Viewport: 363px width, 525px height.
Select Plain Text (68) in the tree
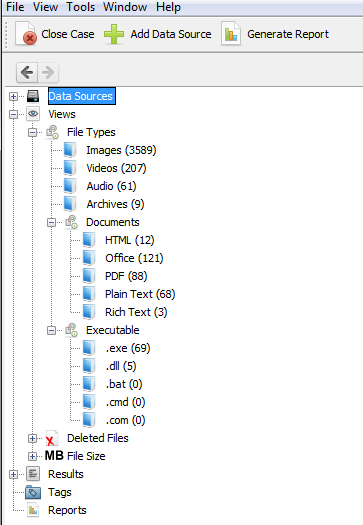pos(140,294)
